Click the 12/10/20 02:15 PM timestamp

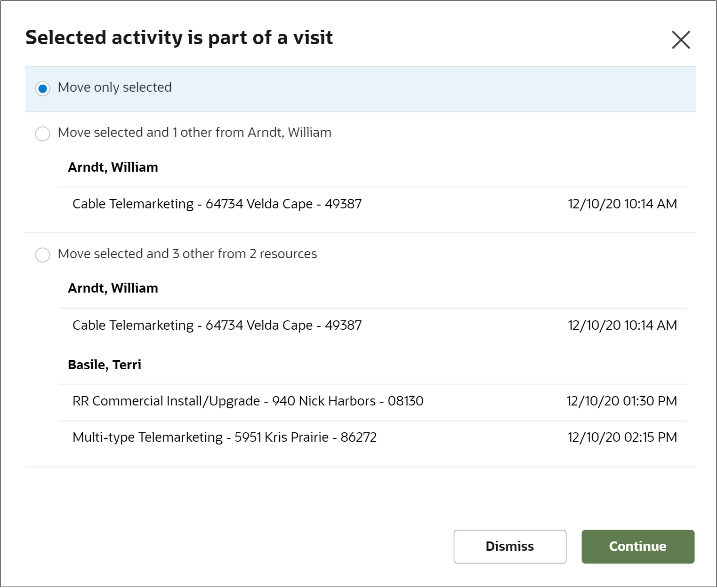tap(622, 437)
